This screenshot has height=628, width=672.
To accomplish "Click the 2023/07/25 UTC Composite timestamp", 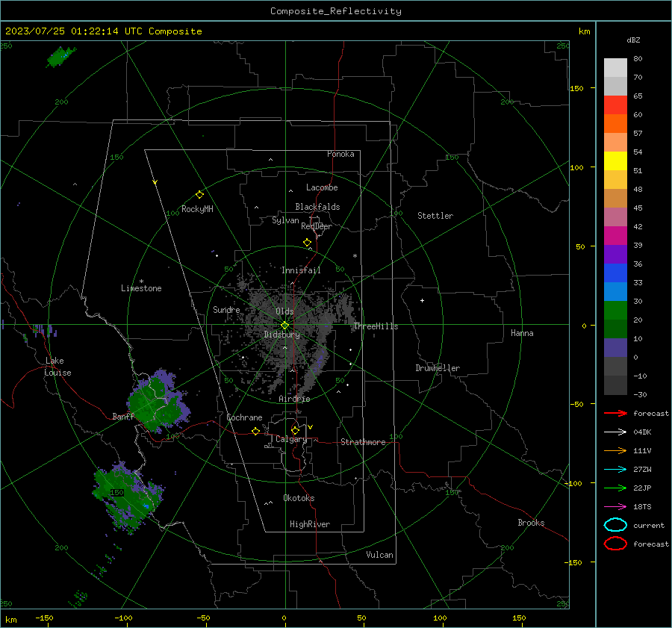I will (x=103, y=31).
